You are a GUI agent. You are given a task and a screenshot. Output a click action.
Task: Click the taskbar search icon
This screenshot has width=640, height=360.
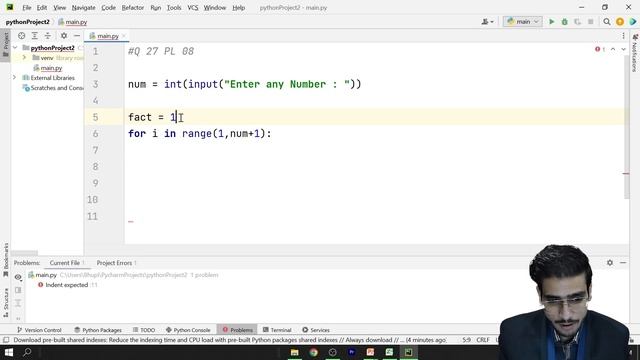pos(27,352)
